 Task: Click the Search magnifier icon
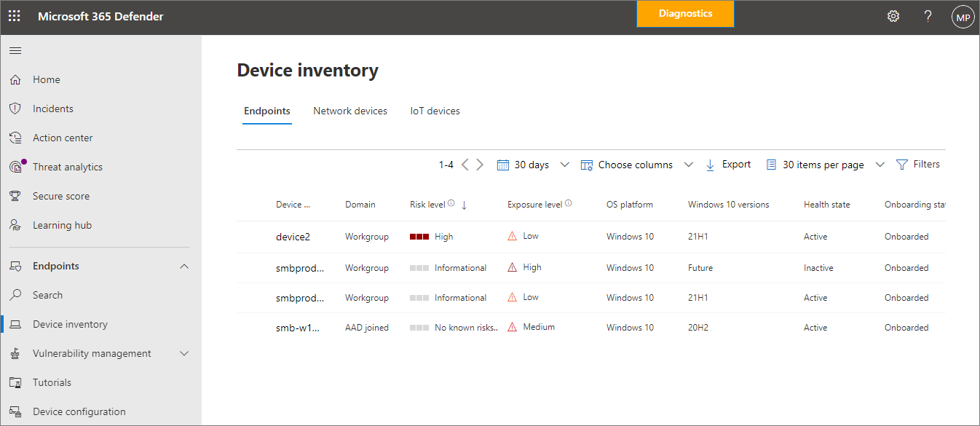click(x=15, y=295)
